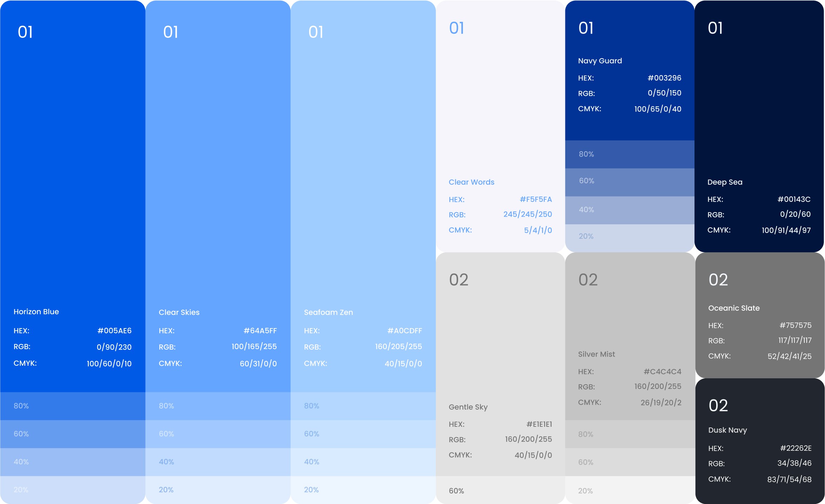
Task: Click the Dusk Navy hex #22262E
Action: [796, 448]
